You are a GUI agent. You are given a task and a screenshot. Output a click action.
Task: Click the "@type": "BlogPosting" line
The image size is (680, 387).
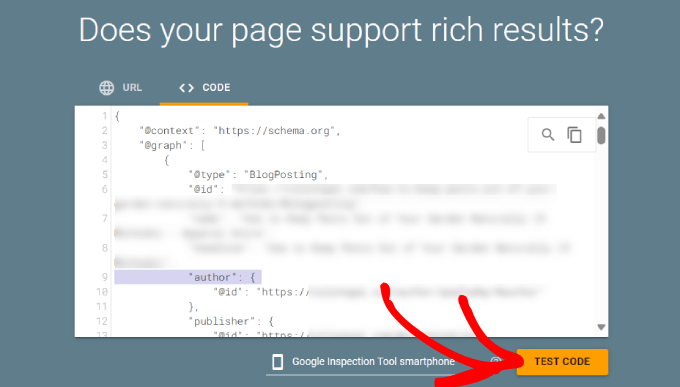258,174
